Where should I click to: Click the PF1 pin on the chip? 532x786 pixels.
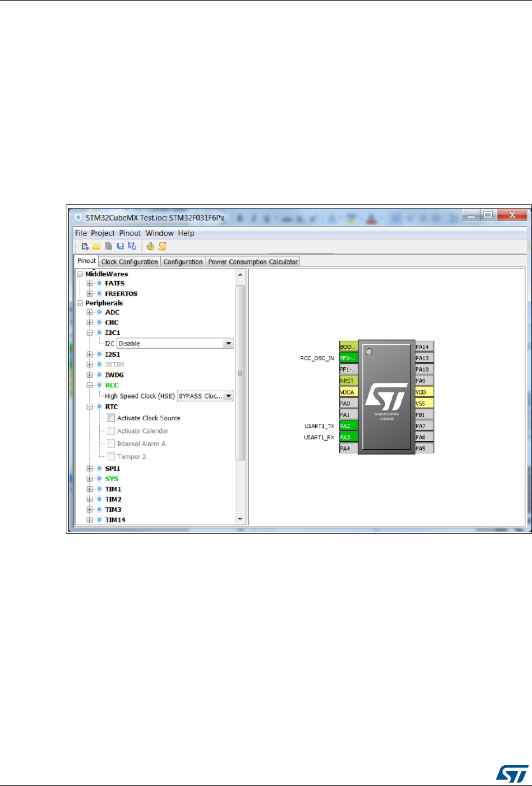click(349, 370)
